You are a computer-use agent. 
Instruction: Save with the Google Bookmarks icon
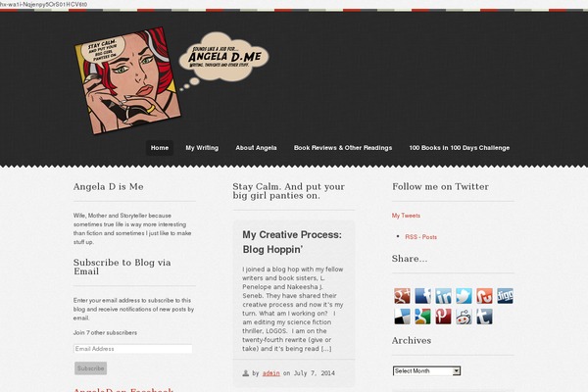point(422,317)
